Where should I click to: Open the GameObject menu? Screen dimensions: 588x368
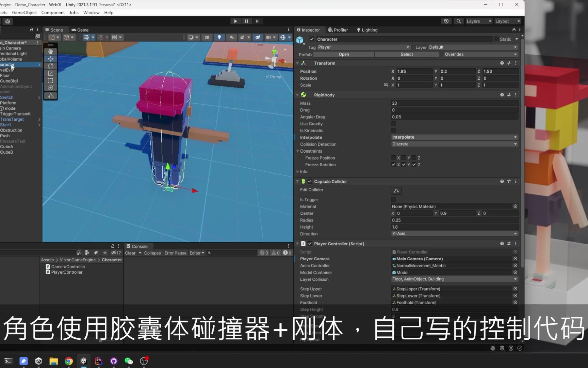pos(24,12)
